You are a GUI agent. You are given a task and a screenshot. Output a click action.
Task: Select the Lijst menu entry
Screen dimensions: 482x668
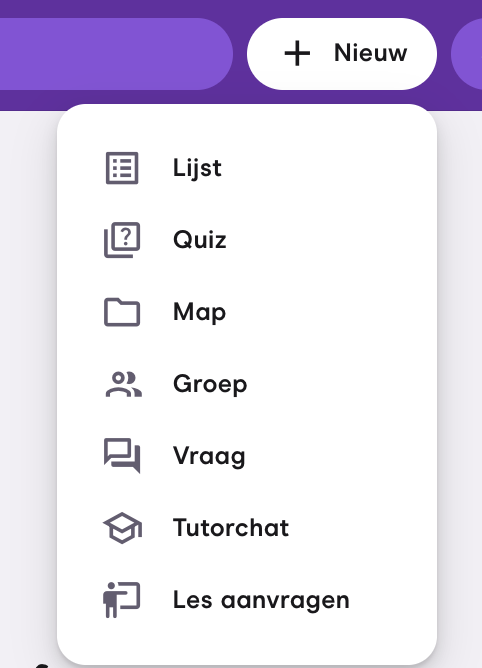[x=247, y=168]
